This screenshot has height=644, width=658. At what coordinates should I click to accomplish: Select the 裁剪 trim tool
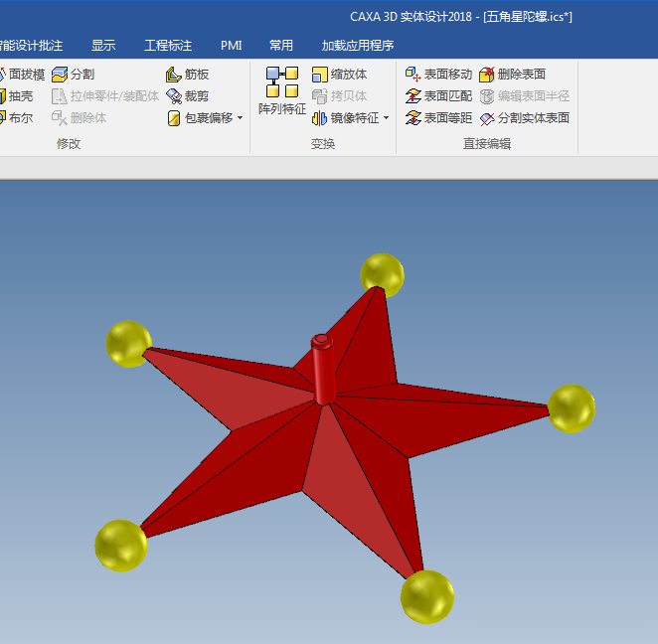(x=188, y=96)
